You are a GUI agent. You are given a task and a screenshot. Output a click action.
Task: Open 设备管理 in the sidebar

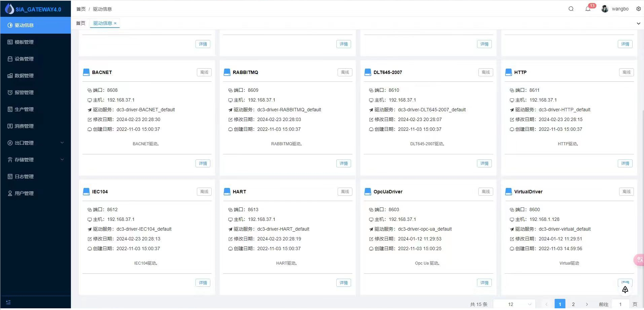[24, 59]
